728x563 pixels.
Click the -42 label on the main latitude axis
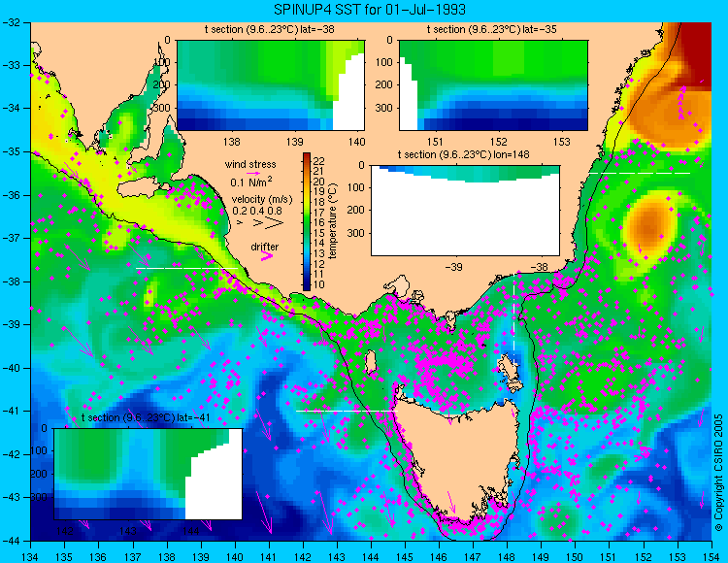click(11, 454)
